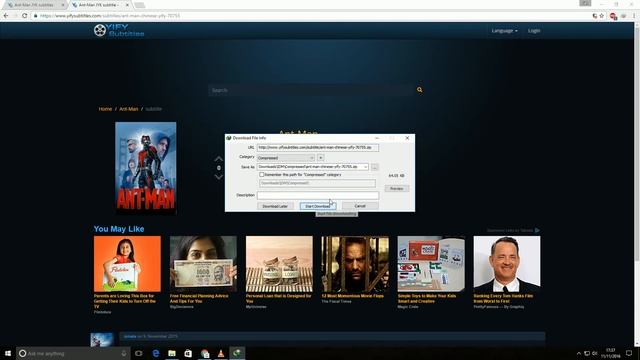The image size is (640, 360).
Task: Click the taskbar clock and date
Action: [610, 353]
